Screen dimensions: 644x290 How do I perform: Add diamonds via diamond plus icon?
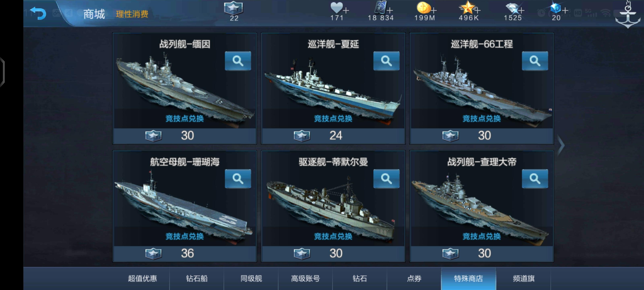521,10
